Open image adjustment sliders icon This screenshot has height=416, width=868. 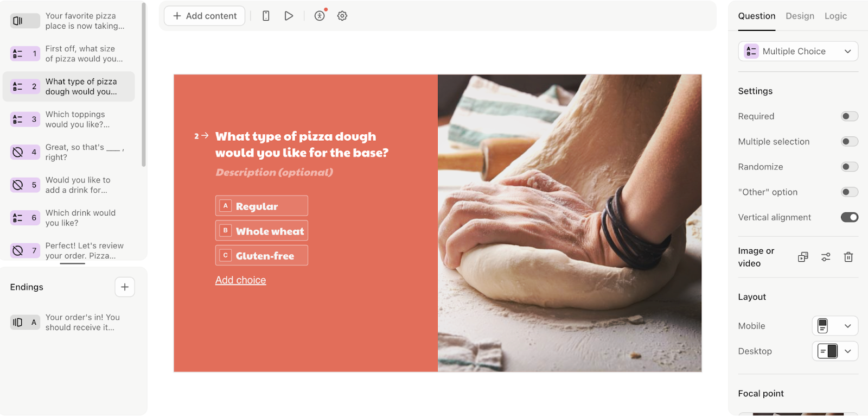pos(826,257)
